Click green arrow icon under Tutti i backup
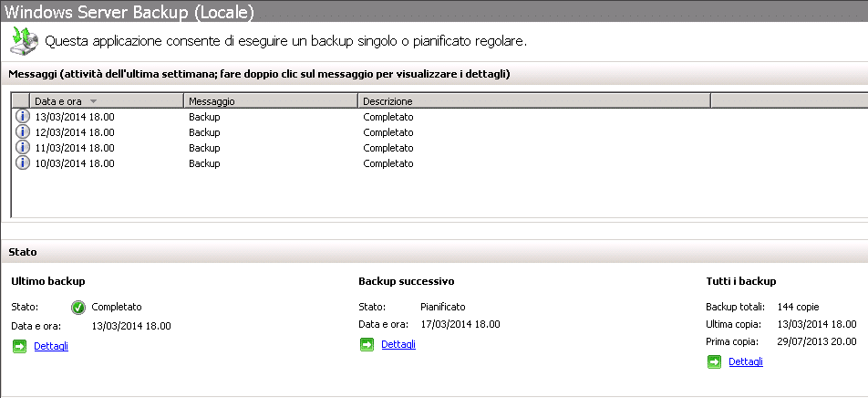Image resolution: width=868 pixels, height=398 pixels. (714, 362)
